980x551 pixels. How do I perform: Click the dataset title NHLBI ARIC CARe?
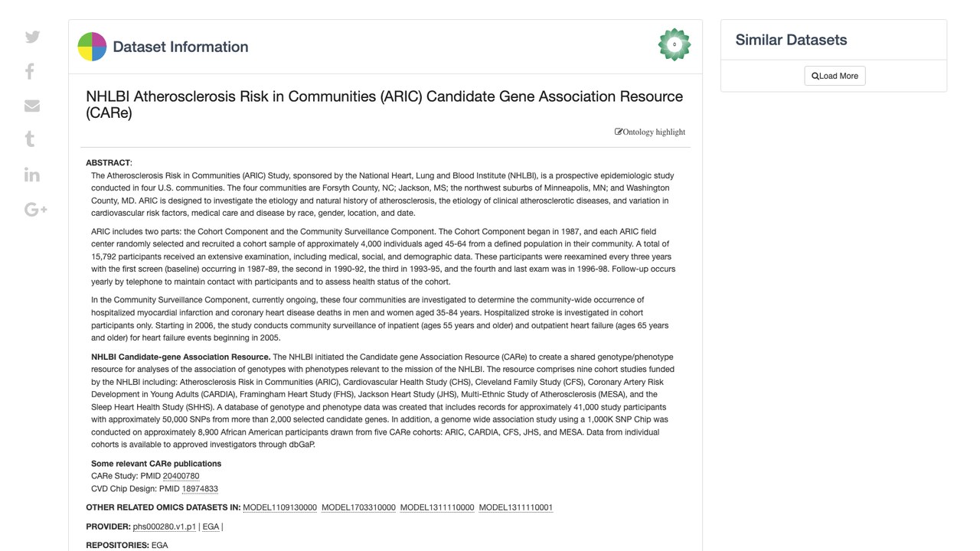pos(384,105)
